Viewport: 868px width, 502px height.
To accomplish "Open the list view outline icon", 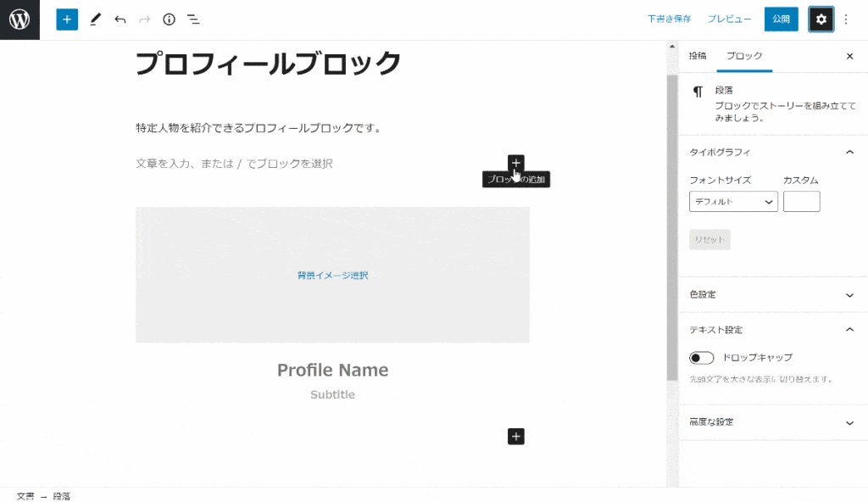I will 193,19.
